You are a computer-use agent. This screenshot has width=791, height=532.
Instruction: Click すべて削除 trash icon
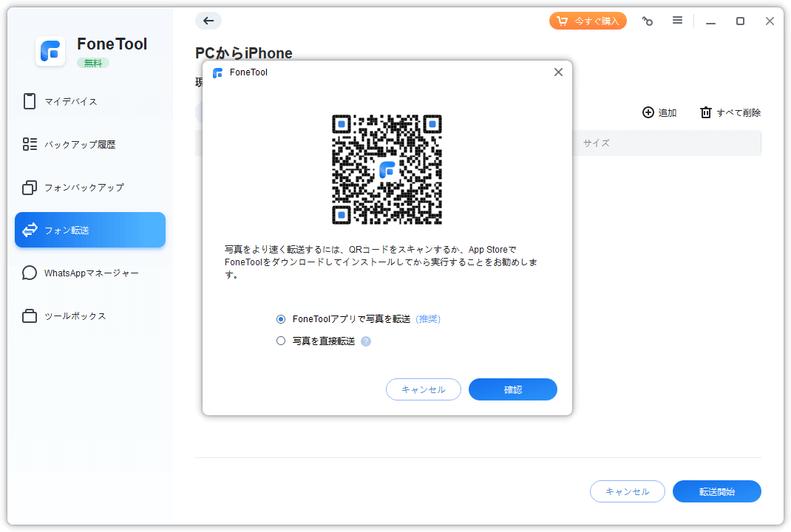point(706,112)
